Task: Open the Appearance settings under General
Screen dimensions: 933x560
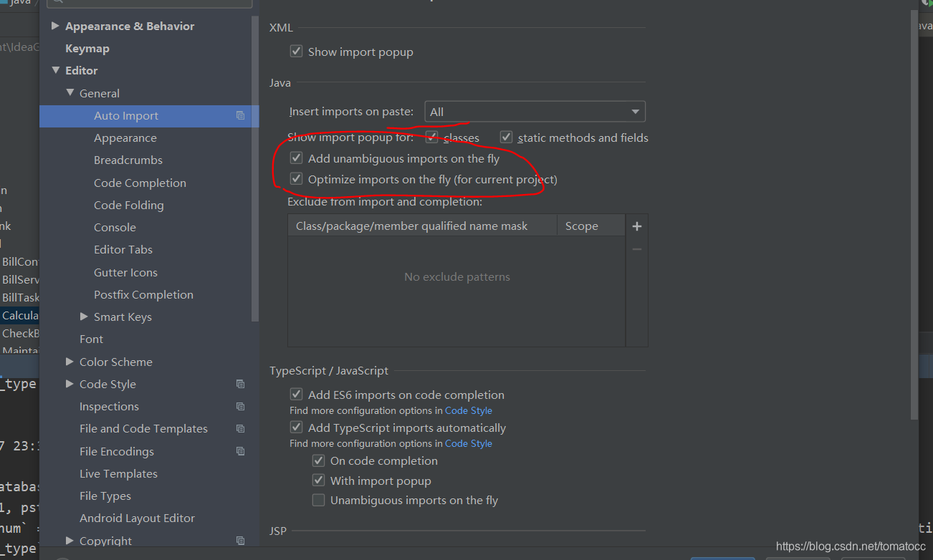Action: coord(125,138)
